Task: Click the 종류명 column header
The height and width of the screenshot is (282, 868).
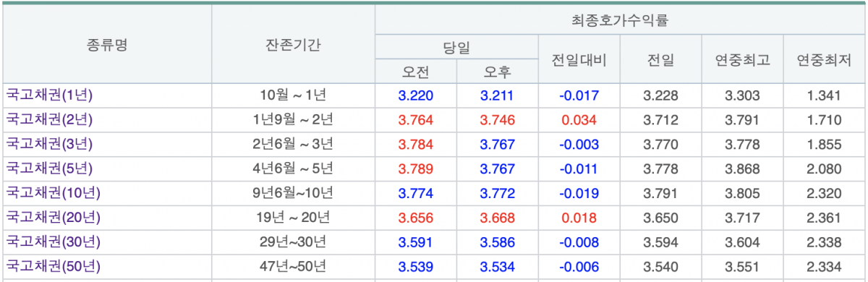Action: [107, 45]
